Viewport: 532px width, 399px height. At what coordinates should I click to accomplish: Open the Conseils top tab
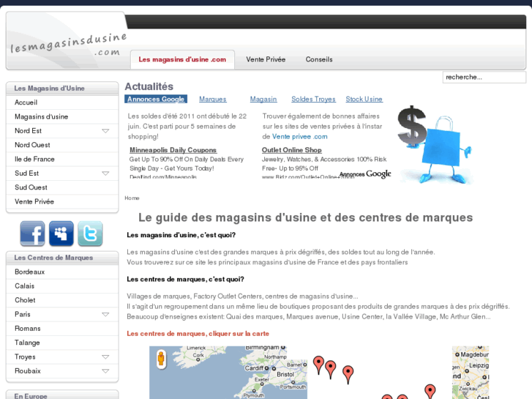click(x=319, y=59)
